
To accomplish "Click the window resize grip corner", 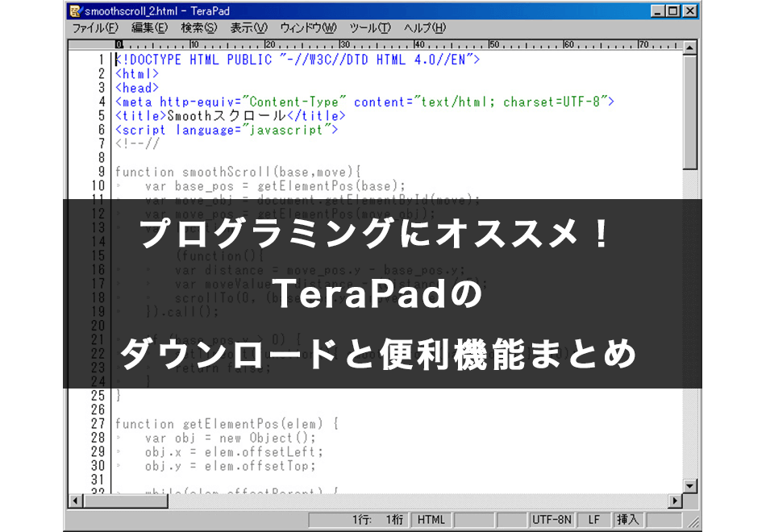I will 693,522.
